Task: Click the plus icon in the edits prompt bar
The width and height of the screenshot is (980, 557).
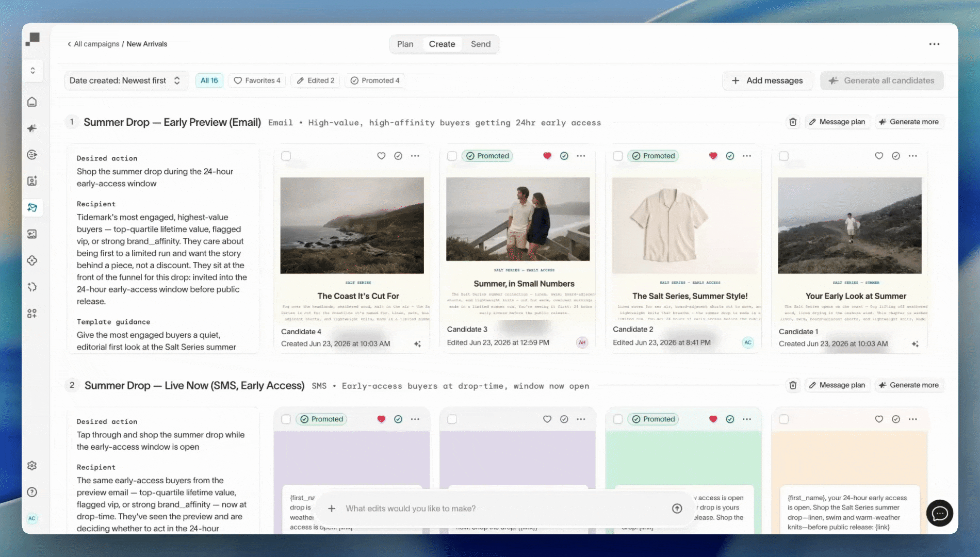Action: 332,509
